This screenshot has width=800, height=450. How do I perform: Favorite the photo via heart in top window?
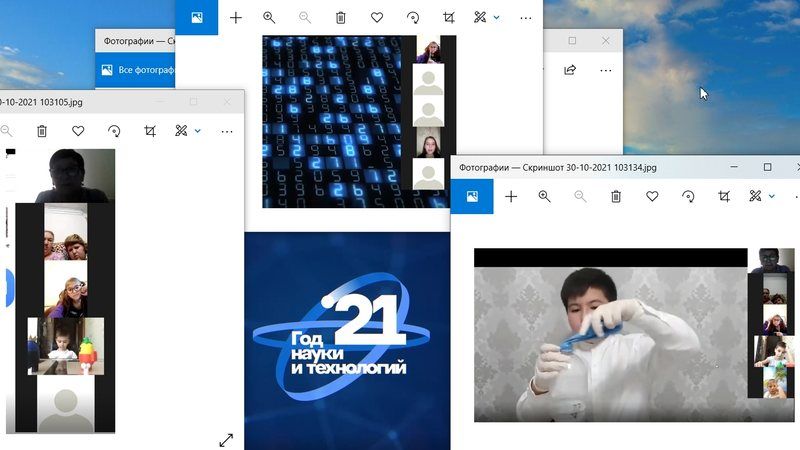(377, 18)
